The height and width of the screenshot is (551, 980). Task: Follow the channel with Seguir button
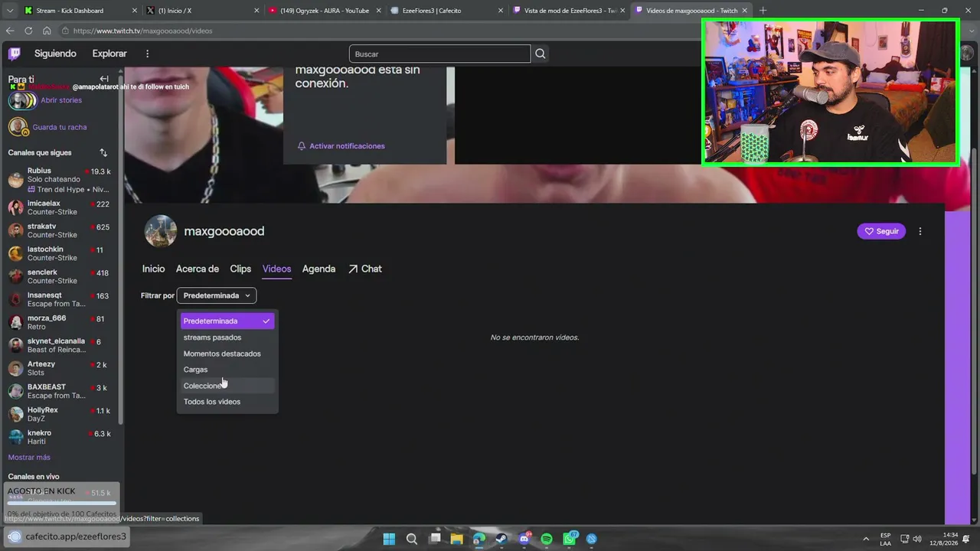[x=881, y=231]
